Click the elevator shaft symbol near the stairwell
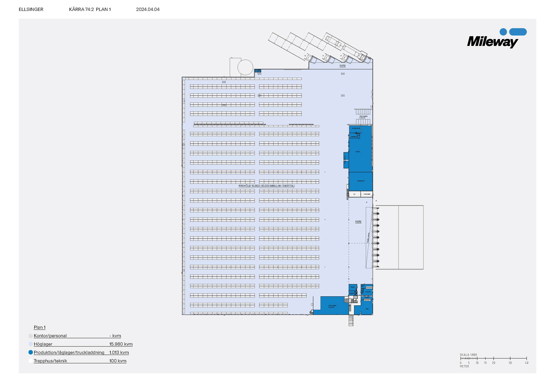The height and width of the screenshot is (392, 555). pyautogui.click(x=356, y=297)
